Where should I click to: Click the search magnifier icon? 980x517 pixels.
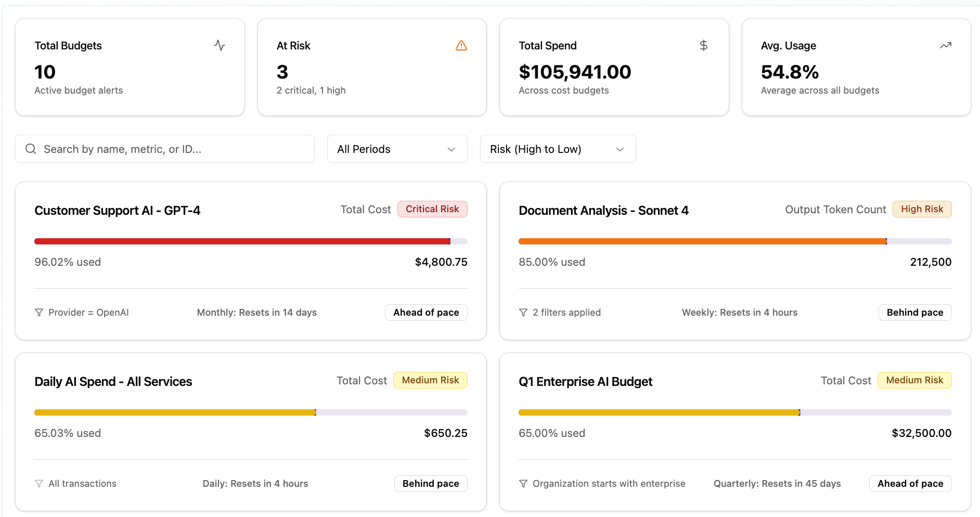[x=31, y=149]
